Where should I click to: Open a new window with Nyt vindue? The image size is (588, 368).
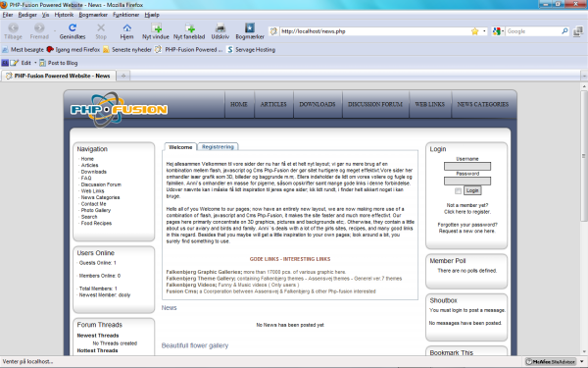pyautogui.click(x=156, y=31)
